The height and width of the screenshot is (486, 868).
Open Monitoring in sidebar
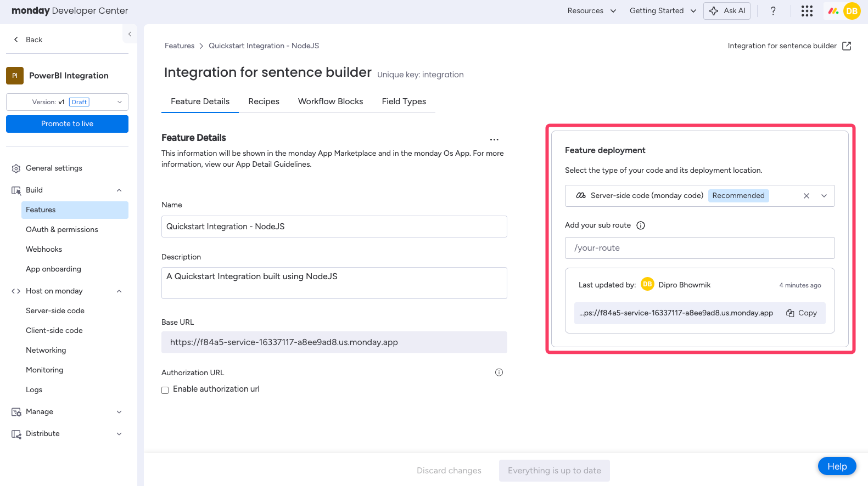pos(44,370)
